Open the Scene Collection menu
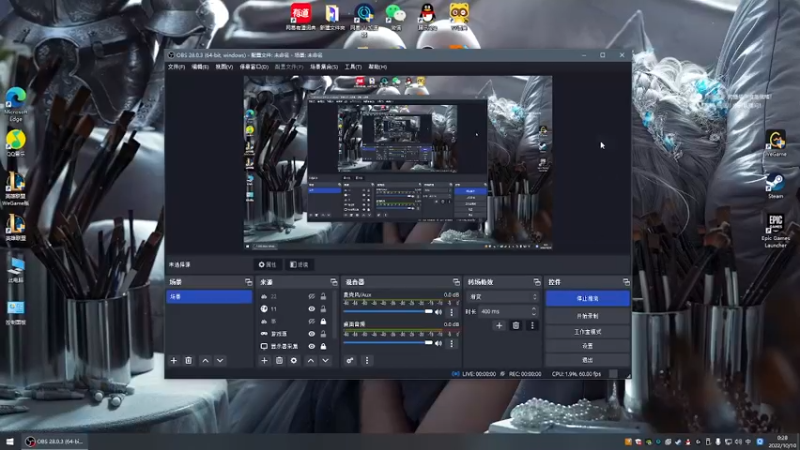800x450 pixels. 324,67
